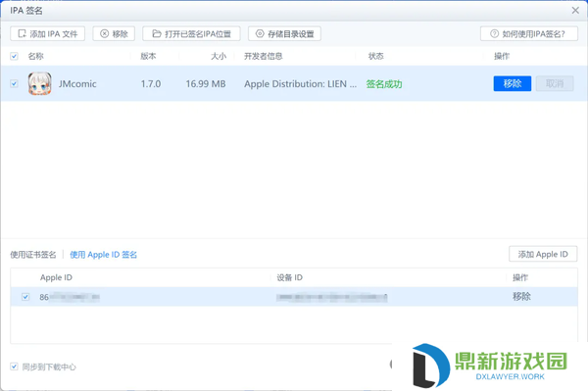This screenshot has height=391, width=588.
Task: Click the 添加 Apple ID button
Action: point(543,254)
